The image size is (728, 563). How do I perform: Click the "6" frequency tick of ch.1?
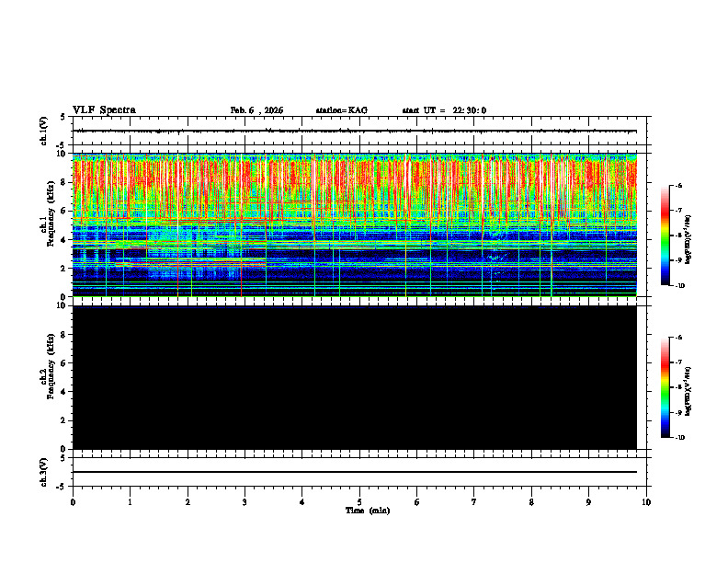pyautogui.click(x=64, y=211)
